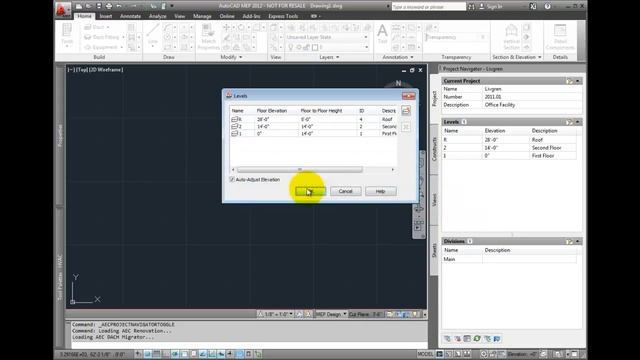The height and width of the screenshot is (360, 640).
Task: Open the AutoCAD application menu button
Action: coord(62,10)
